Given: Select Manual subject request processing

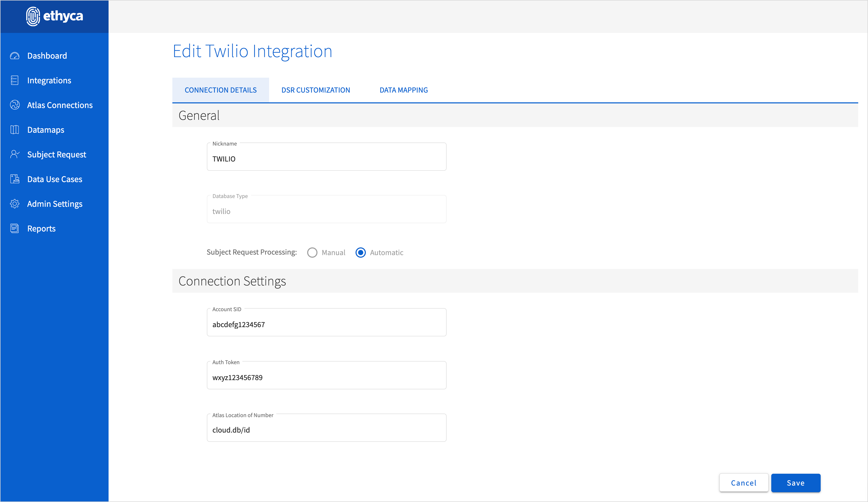Looking at the screenshot, I should point(312,253).
